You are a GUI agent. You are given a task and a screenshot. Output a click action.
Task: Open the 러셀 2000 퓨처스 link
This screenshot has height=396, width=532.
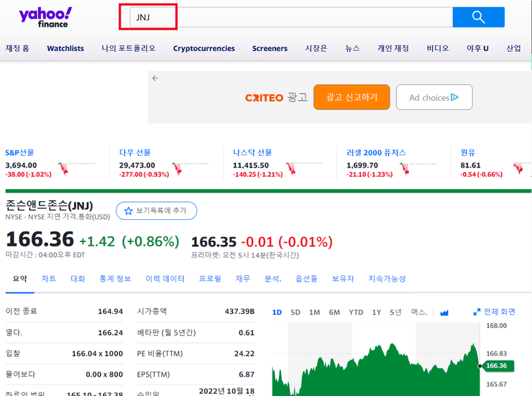pyautogui.click(x=376, y=152)
